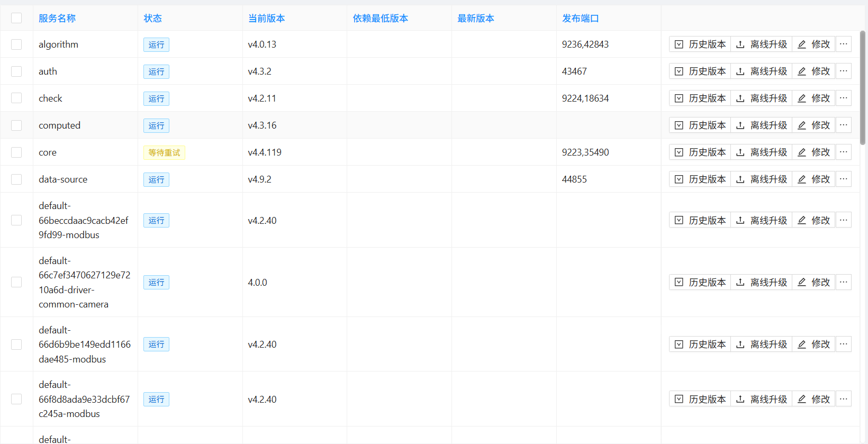Open 历史版本 for core service

(x=700, y=152)
